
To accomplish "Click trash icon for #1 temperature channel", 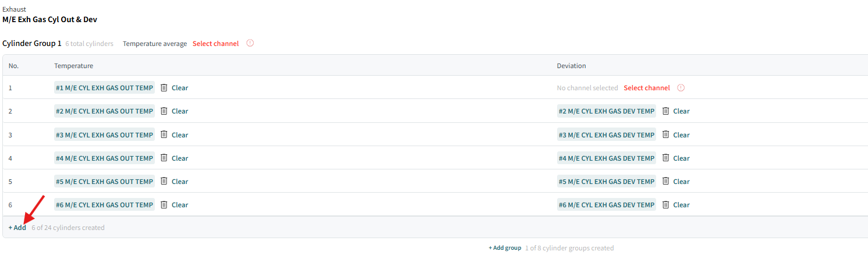I will pyautogui.click(x=164, y=88).
